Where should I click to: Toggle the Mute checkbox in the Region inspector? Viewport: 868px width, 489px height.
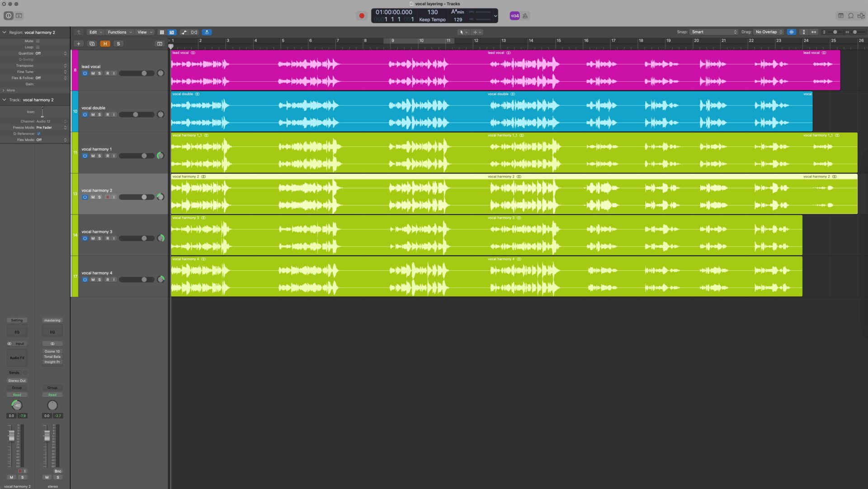click(38, 41)
